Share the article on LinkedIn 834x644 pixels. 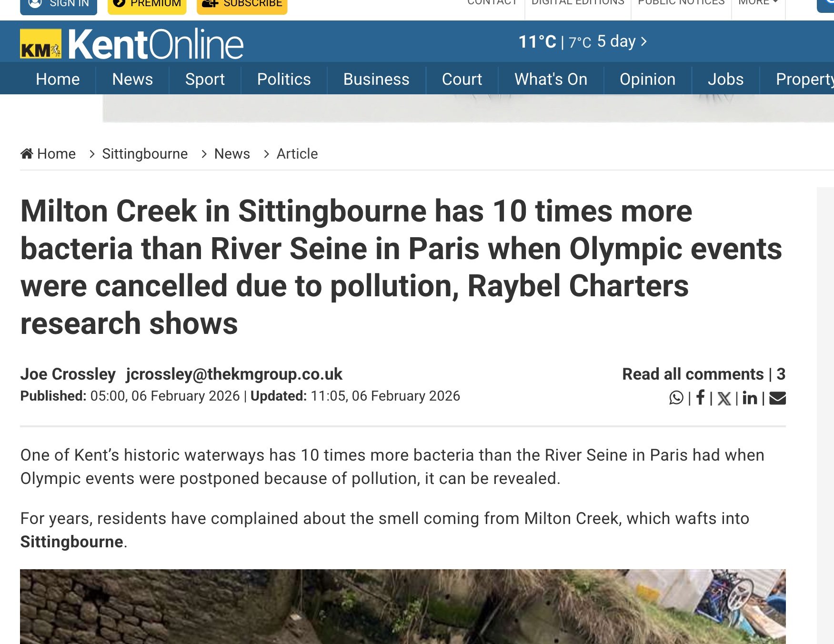pos(750,398)
